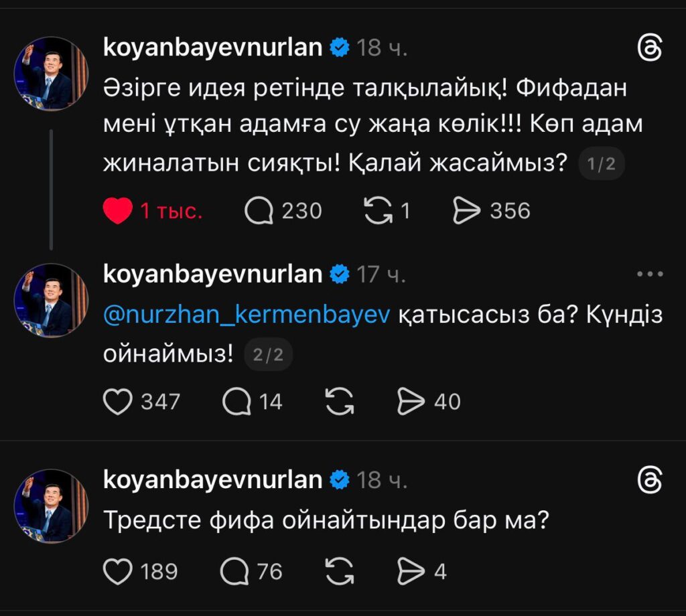
Task: Open three-dot menu on second post
Action: point(649,274)
